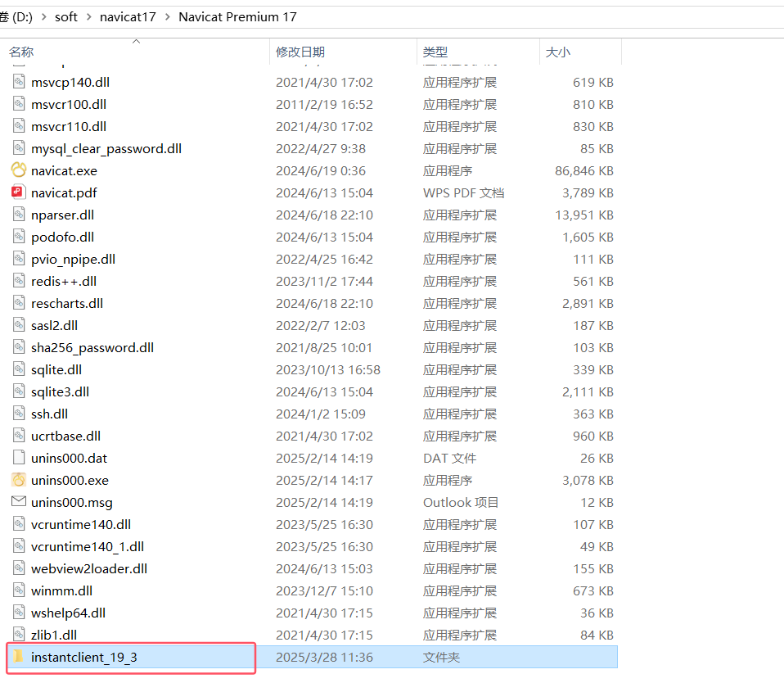Viewport: 784px width, 683px height.
Task: Go to navicat17 folder in breadcrumb
Action: (x=128, y=17)
